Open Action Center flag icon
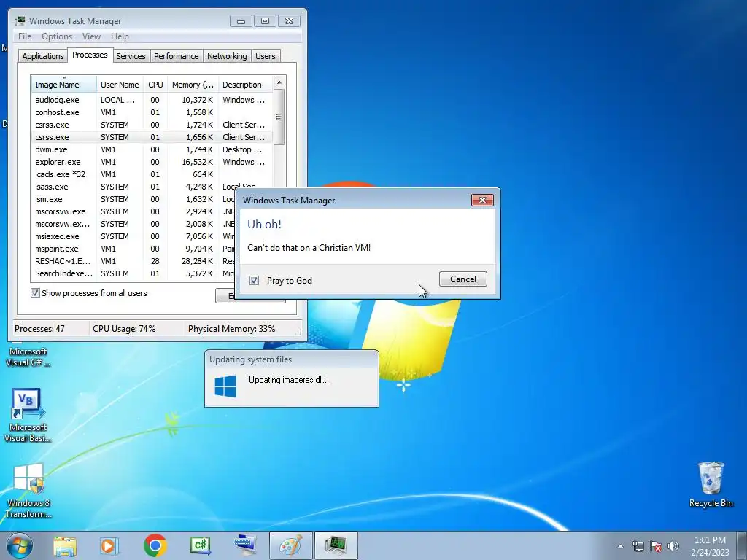The image size is (747, 560). pyautogui.click(x=656, y=546)
